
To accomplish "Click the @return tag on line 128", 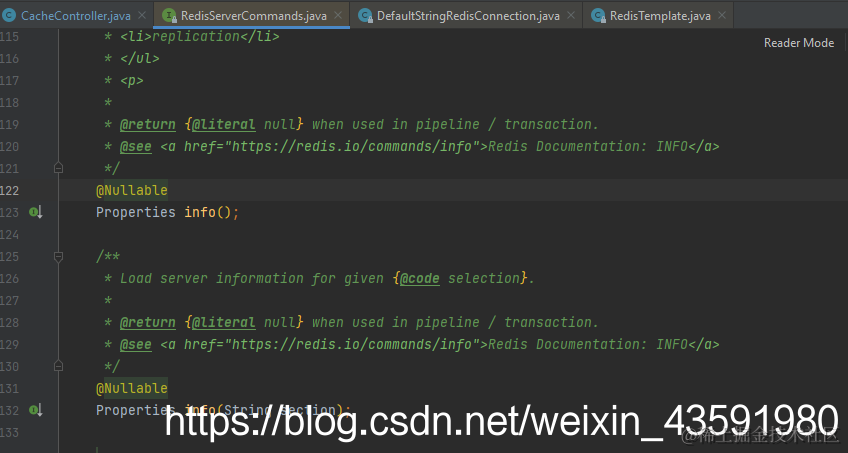I will (x=148, y=322).
